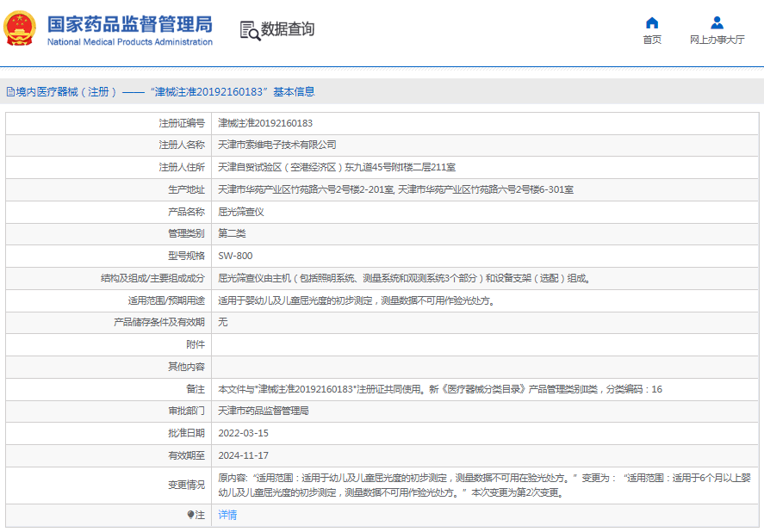Click the model value SW-800

click(x=235, y=256)
